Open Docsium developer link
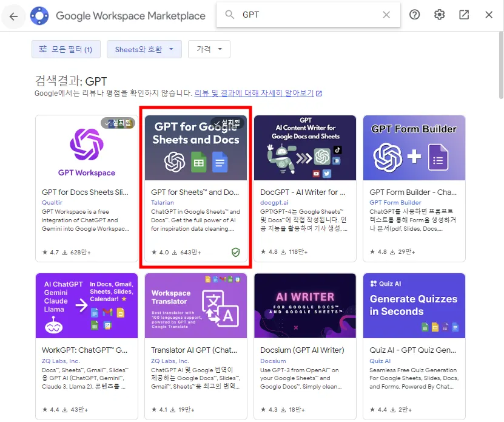 click(273, 361)
